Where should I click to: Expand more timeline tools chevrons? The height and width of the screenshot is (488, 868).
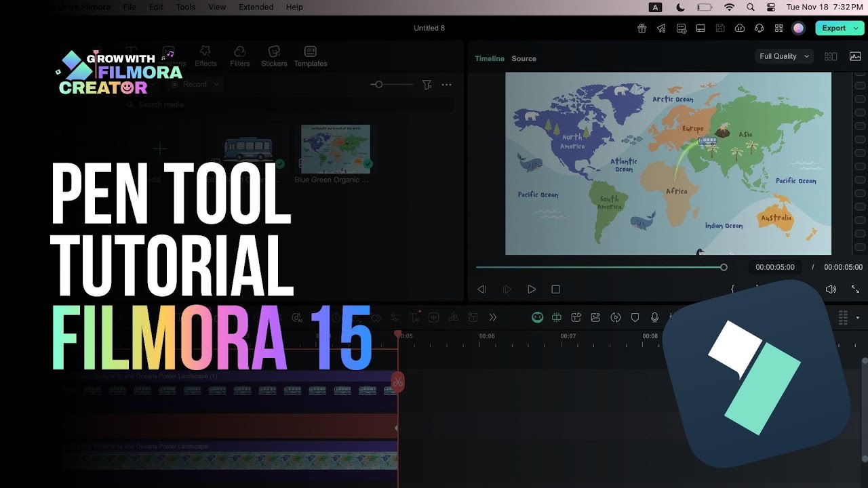(x=493, y=317)
